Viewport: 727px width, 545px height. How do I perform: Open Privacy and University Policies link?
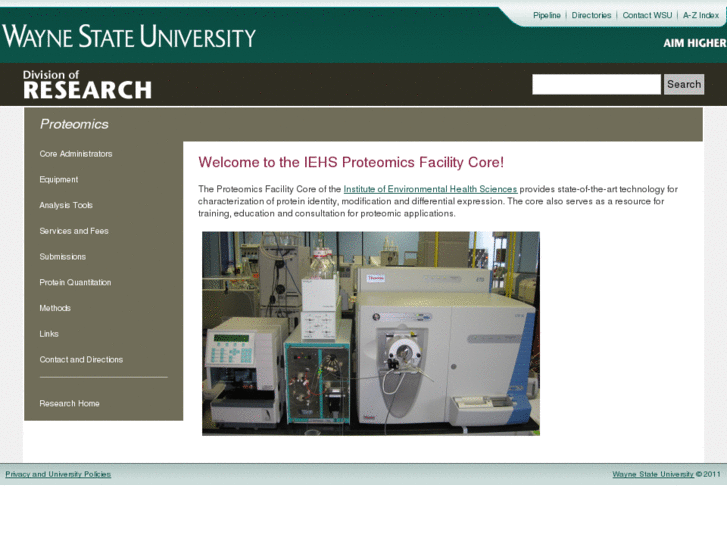tap(58, 474)
